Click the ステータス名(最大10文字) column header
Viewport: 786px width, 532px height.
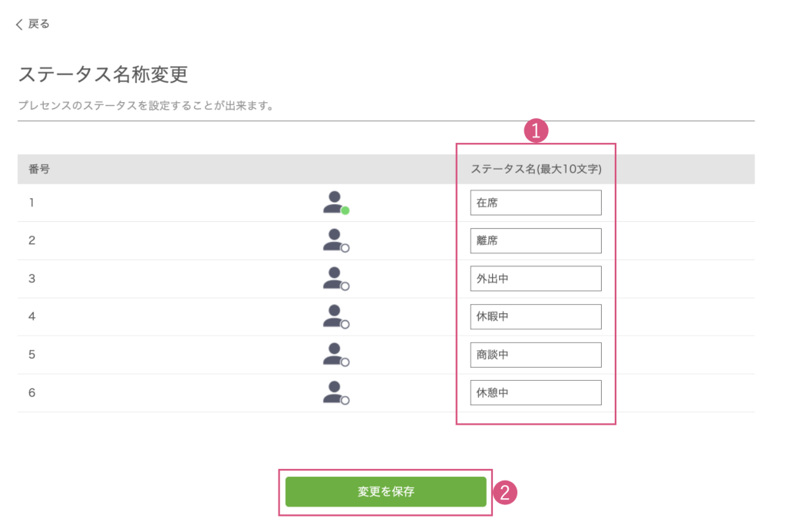click(x=535, y=170)
